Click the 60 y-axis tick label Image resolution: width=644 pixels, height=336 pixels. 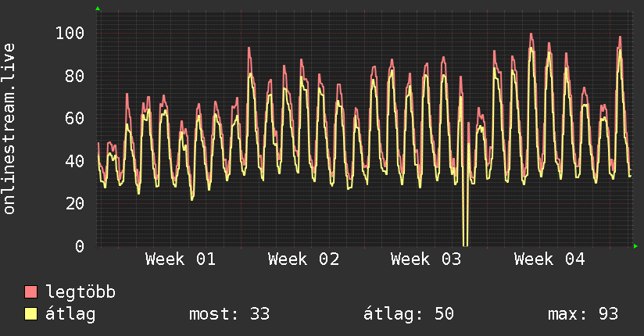tap(75, 118)
